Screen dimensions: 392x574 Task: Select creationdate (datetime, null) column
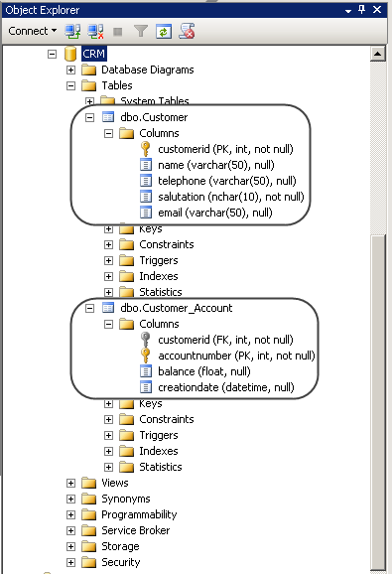pos(226,387)
